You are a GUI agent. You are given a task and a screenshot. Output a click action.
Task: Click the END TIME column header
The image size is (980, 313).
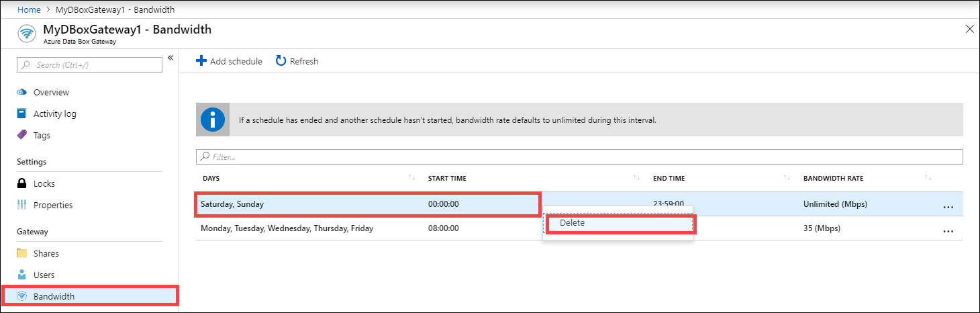(x=669, y=178)
